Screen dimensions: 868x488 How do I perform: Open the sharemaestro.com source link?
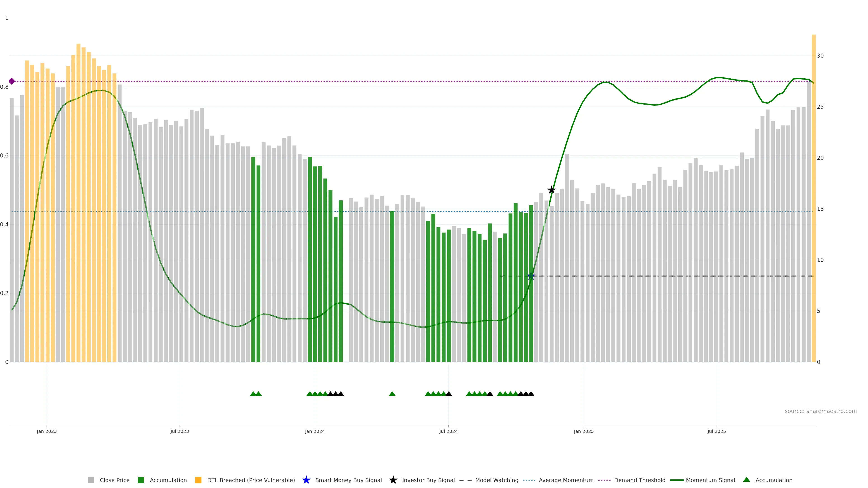coord(821,411)
